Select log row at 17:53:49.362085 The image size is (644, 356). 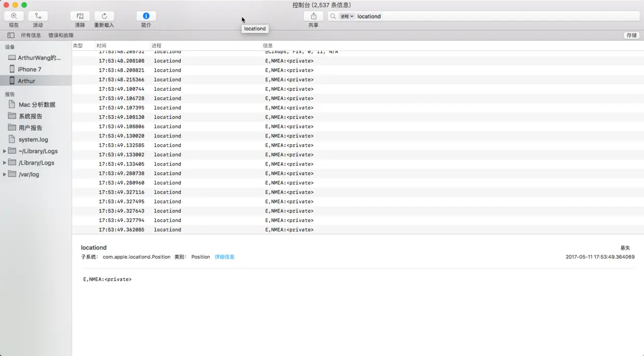(x=358, y=229)
